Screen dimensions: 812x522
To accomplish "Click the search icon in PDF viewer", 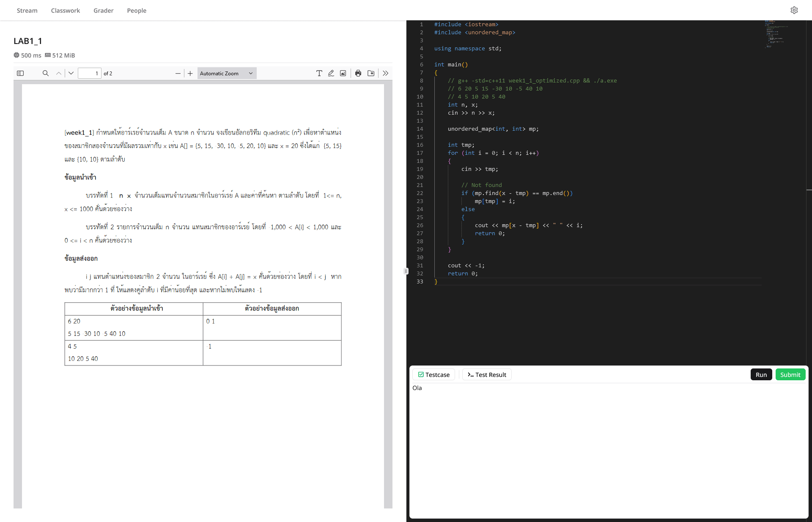I will tap(45, 73).
